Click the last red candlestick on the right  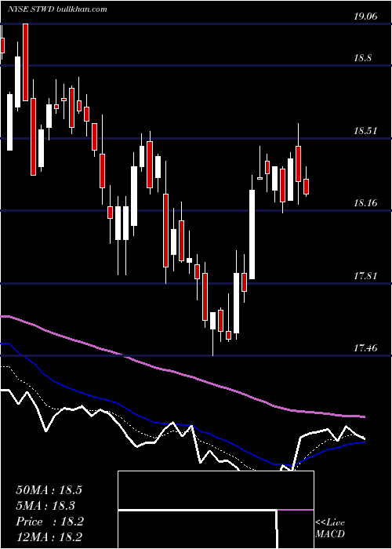(x=307, y=187)
